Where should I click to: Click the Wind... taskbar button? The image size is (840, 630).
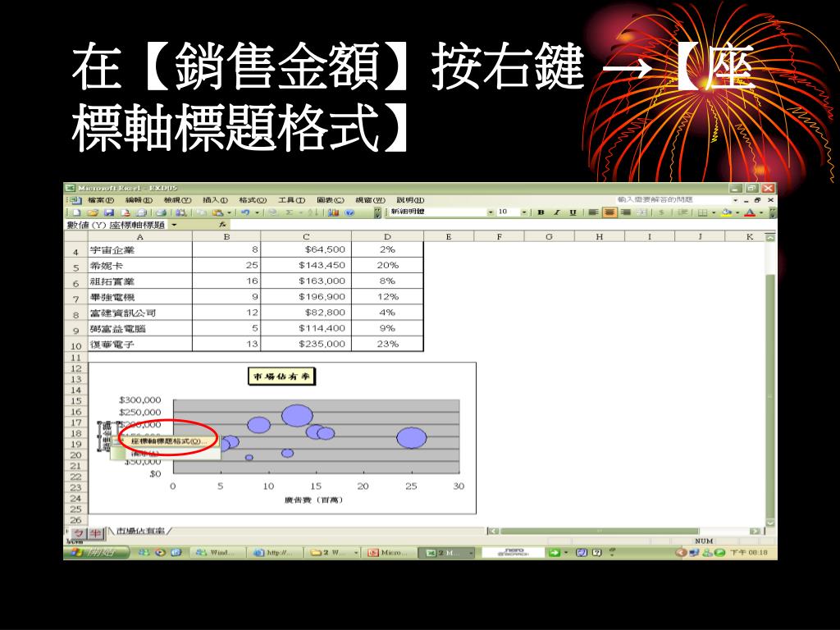click(217, 553)
